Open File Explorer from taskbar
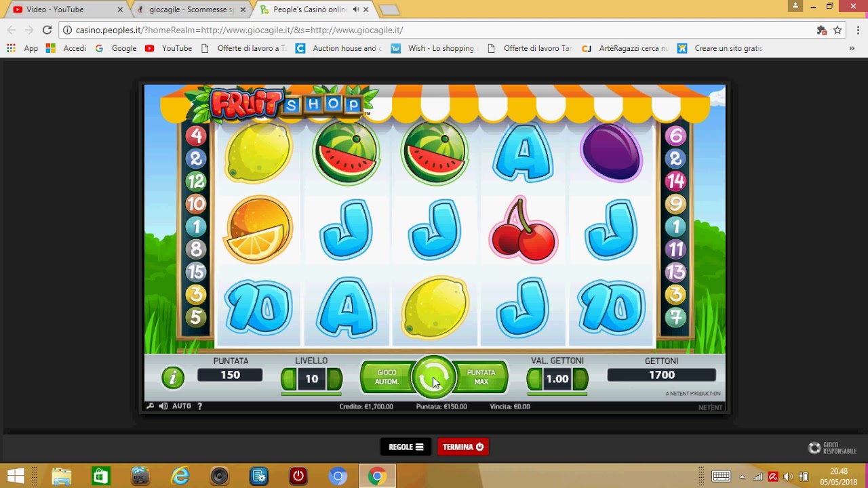 pyautogui.click(x=62, y=476)
